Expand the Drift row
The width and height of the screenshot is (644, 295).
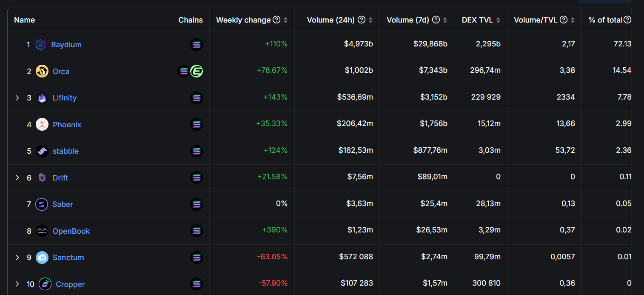pyautogui.click(x=17, y=178)
